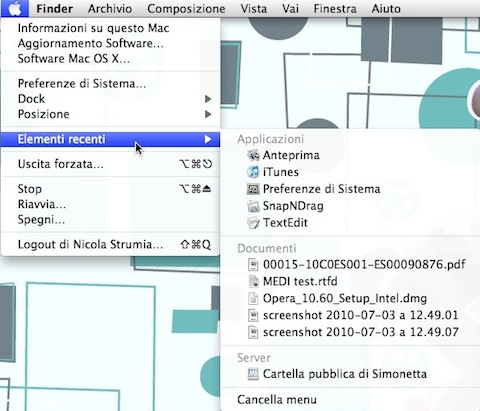Open the Composizione menu
This screenshot has width=480, height=411.
click(x=186, y=9)
